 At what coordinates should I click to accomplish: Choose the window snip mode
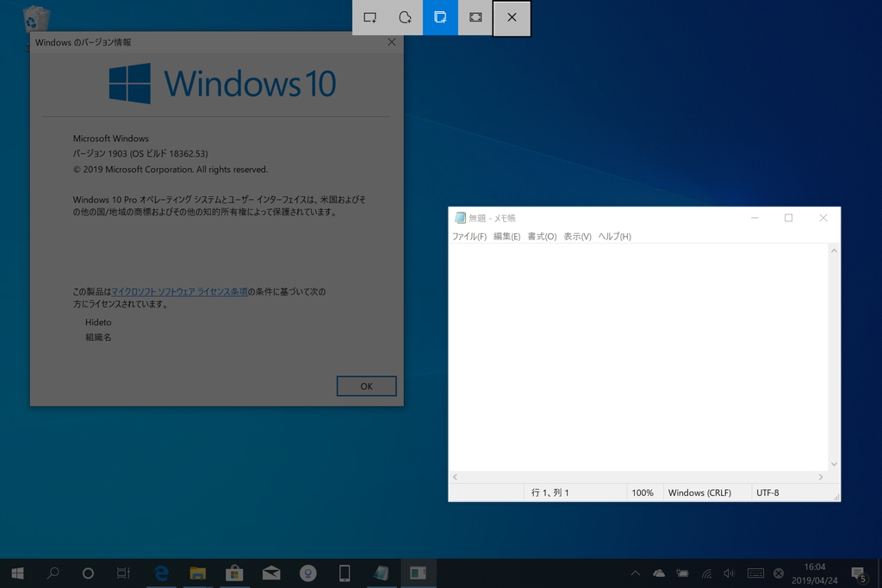point(440,17)
